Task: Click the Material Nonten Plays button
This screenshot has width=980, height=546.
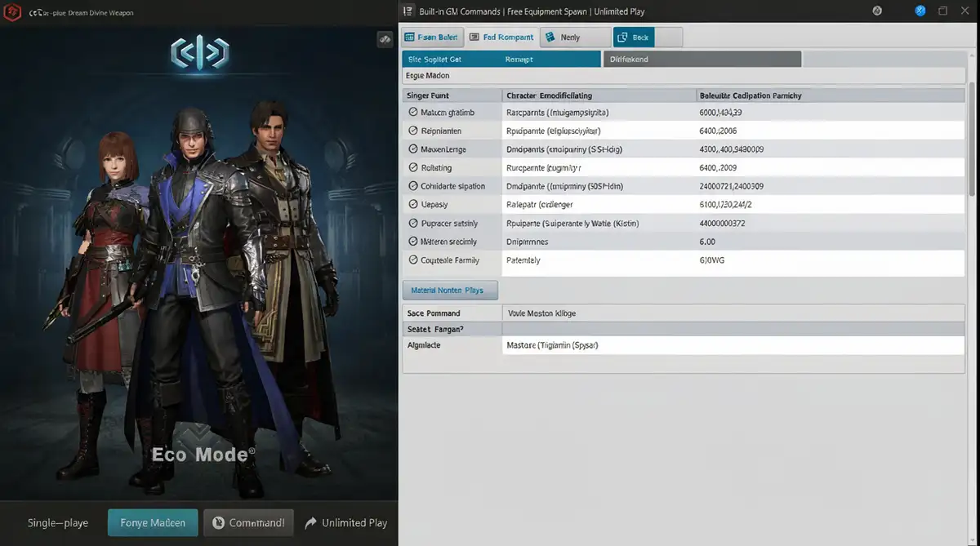Action: tap(450, 291)
